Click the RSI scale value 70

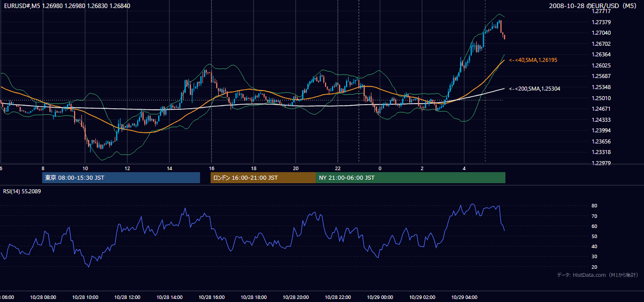click(594, 216)
